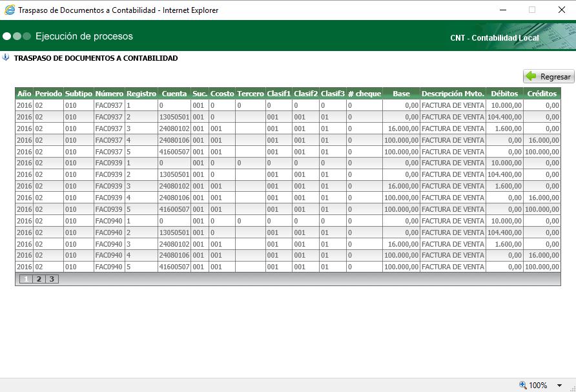Select account 24080106 in FAC0939 row
This screenshot has height=392, width=576.
click(x=174, y=198)
